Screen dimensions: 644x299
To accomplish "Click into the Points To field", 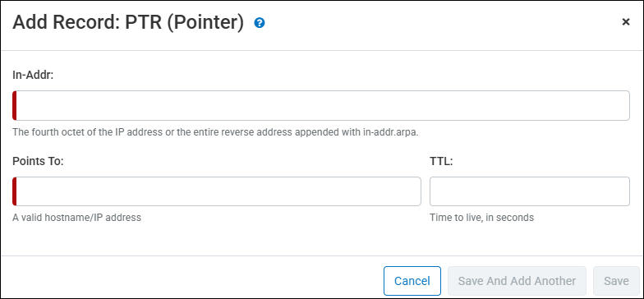I will coord(217,191).
